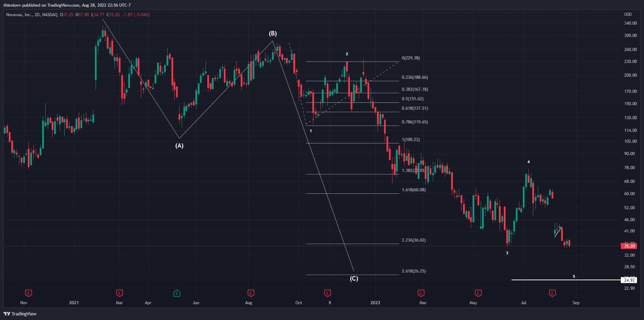Click the close price value C35.20

113,15
